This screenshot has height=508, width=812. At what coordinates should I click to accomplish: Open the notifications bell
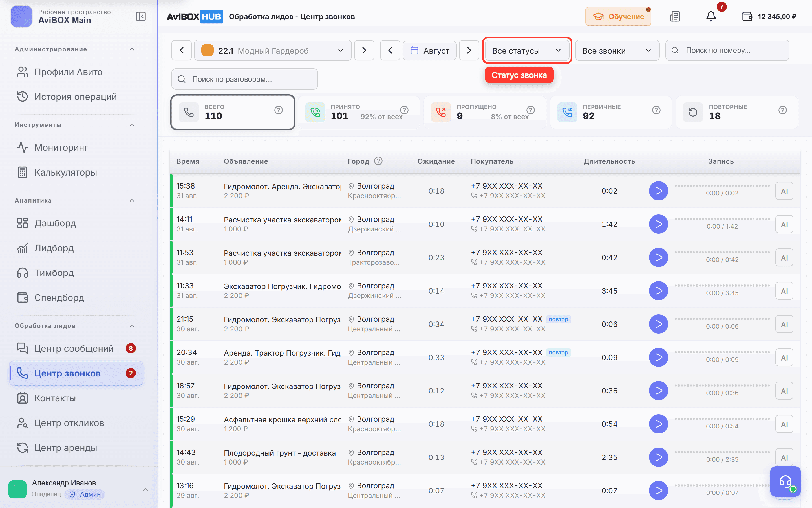click(711, 16)
